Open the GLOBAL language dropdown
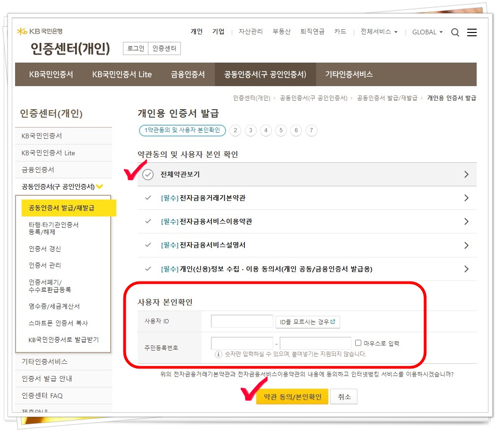The height and width of the screenshot is (432, 504). (x=428, y=32)
